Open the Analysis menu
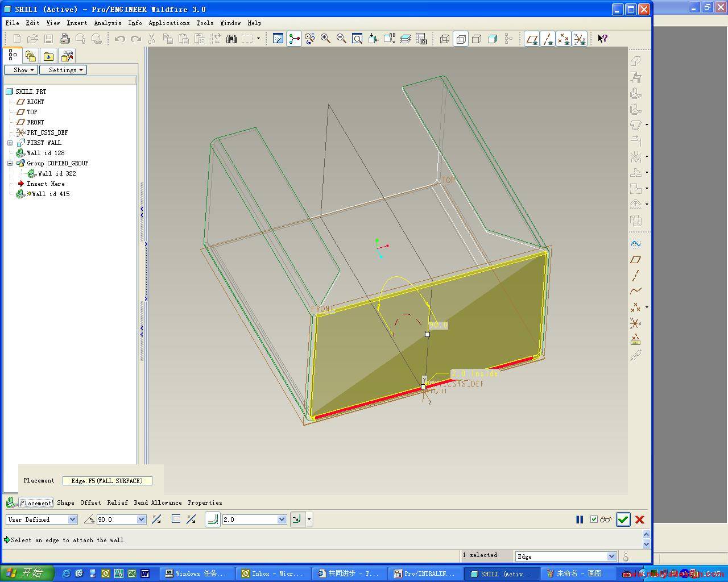This screenshot has width=728, height=582. pyautogui.click(x=107, y=23)
